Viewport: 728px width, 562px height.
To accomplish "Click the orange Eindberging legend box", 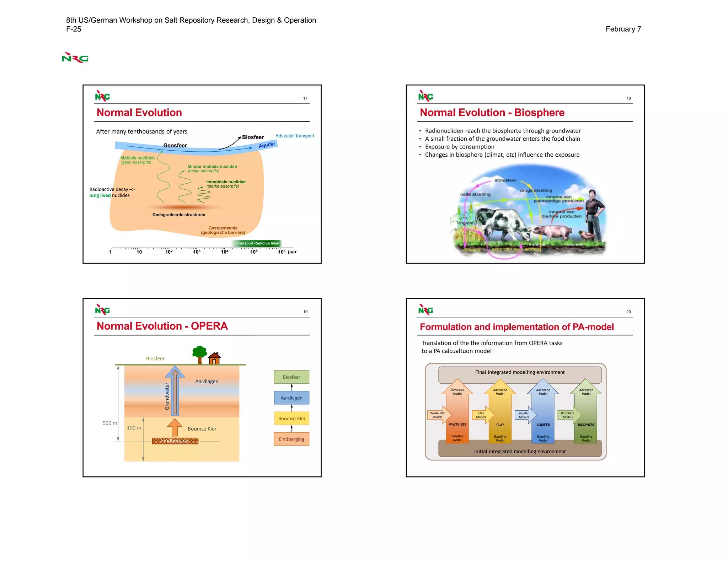I will pyautogui.click(x=291, y=439).
